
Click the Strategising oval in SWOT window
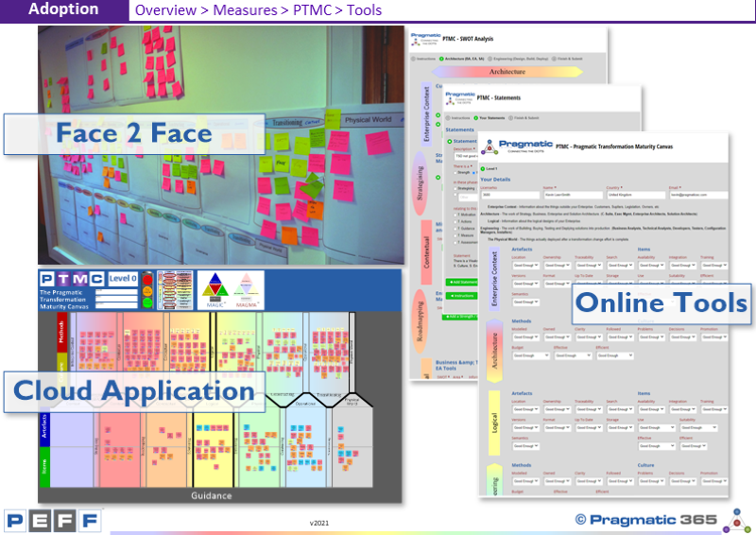pos(420,182)
